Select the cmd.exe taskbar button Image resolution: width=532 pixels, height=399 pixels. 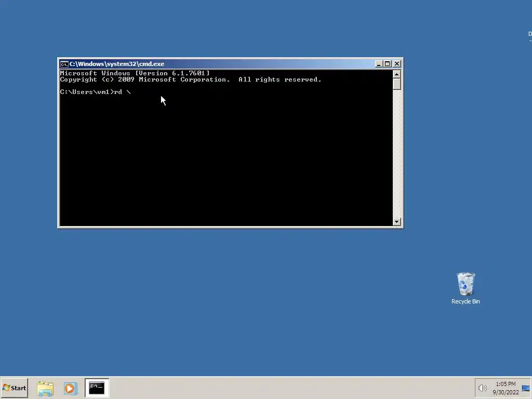coord(97,388)
